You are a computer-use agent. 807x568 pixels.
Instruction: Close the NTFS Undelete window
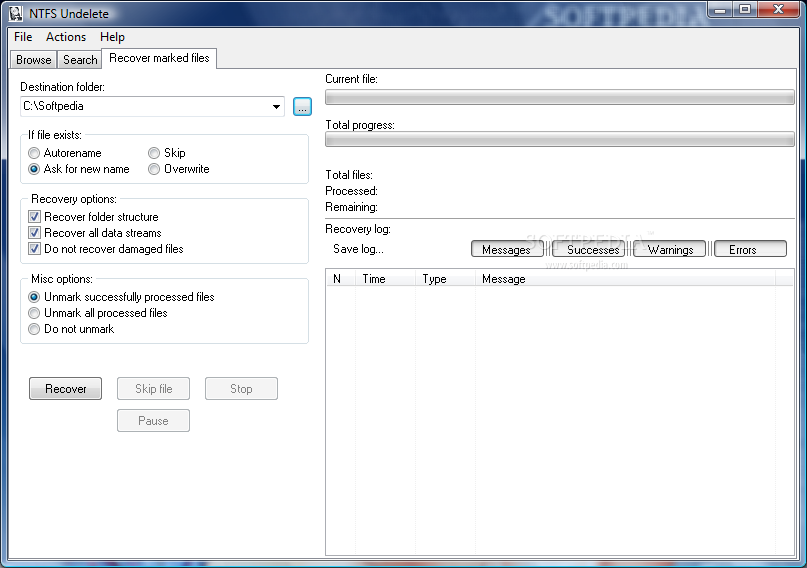pyautogui.click(x=778, y=9)
